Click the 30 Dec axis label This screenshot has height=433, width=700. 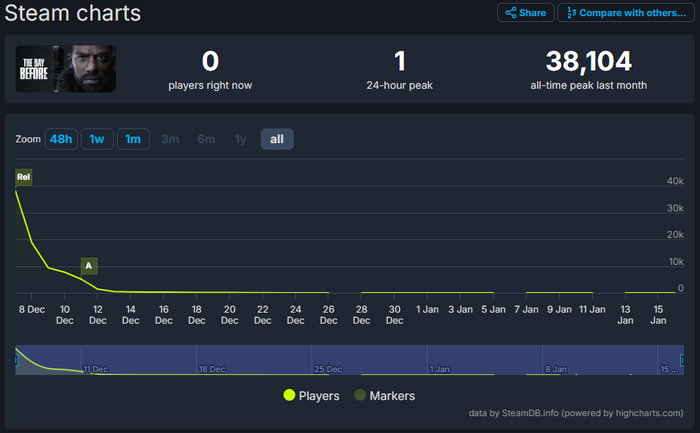coord(394,315)
